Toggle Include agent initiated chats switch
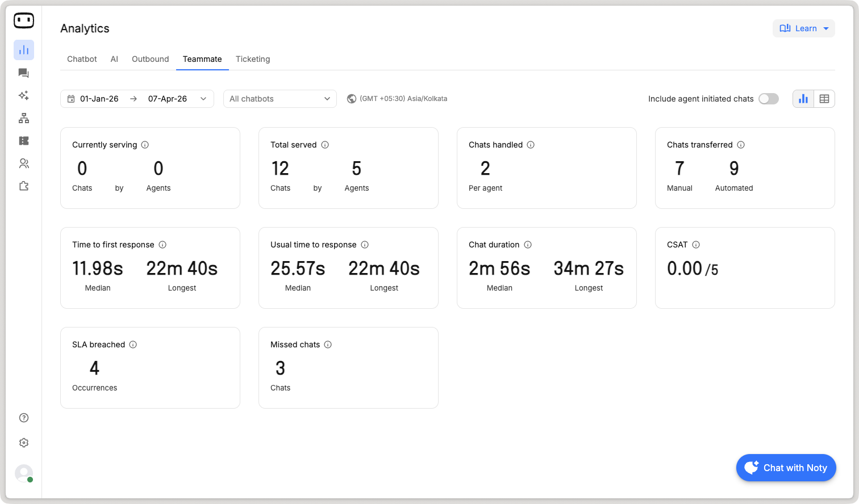859x504 pixels. click(x=768, y=99)
